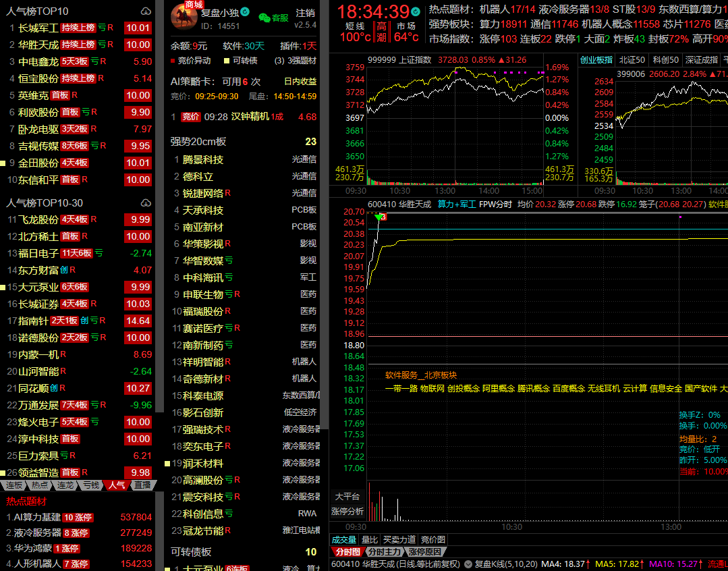Select 北方稀土 in the TOP10-30 list
Screen dimensions: 728x571
[x=38, y=236]
